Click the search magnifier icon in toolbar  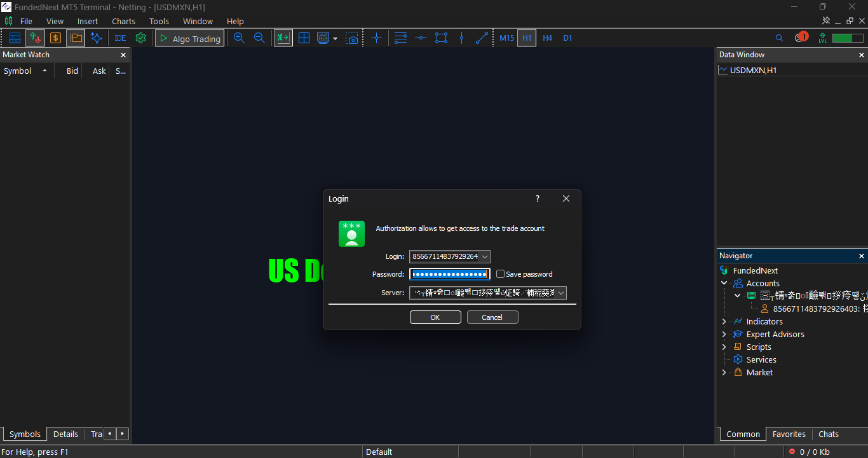point(779,38)
